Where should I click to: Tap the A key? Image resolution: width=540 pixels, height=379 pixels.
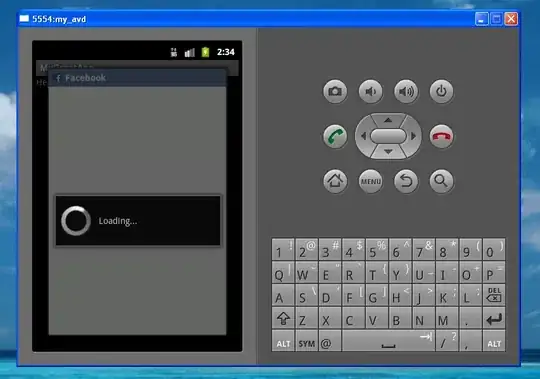(x=283, y=295)
